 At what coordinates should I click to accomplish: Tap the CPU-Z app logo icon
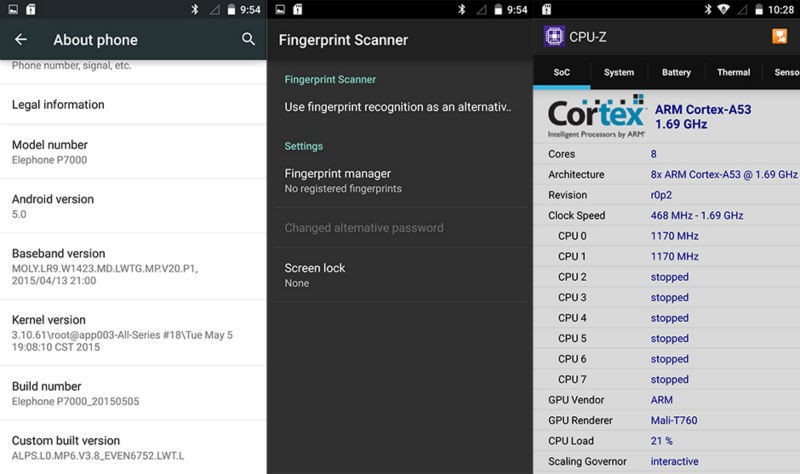(x=554, y=37)
